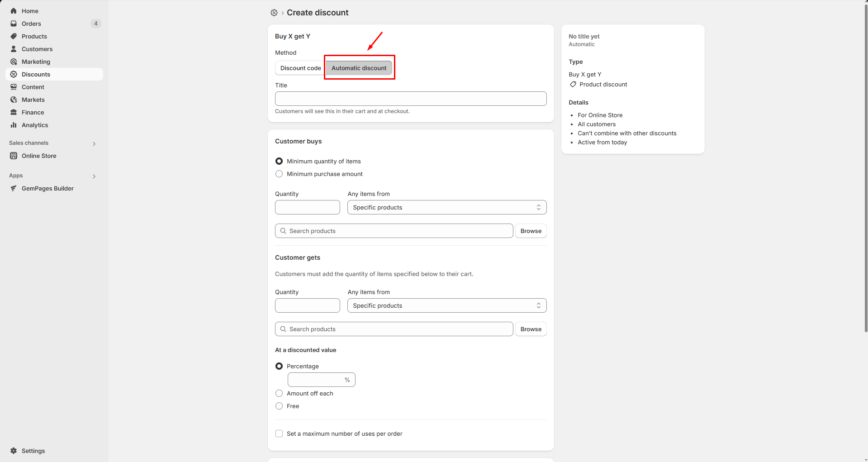868x462 pixels.
Task: Click the Products tag icon
Action: point(14,36)
